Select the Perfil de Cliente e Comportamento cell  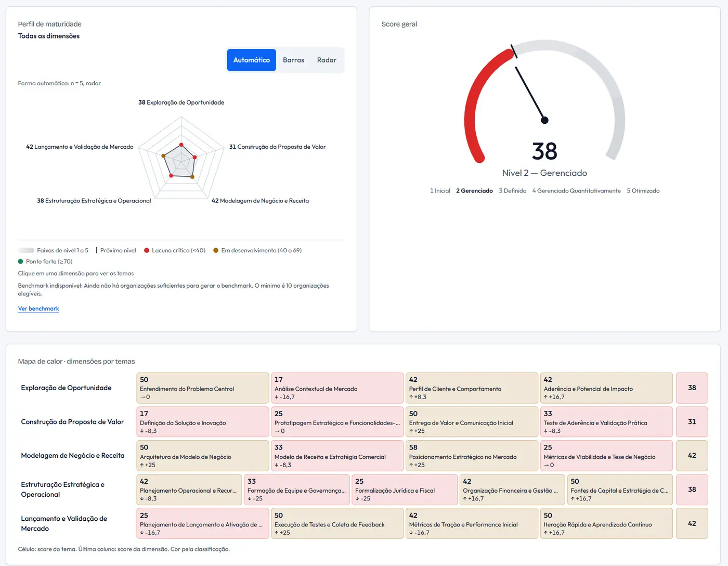[472, 388]
